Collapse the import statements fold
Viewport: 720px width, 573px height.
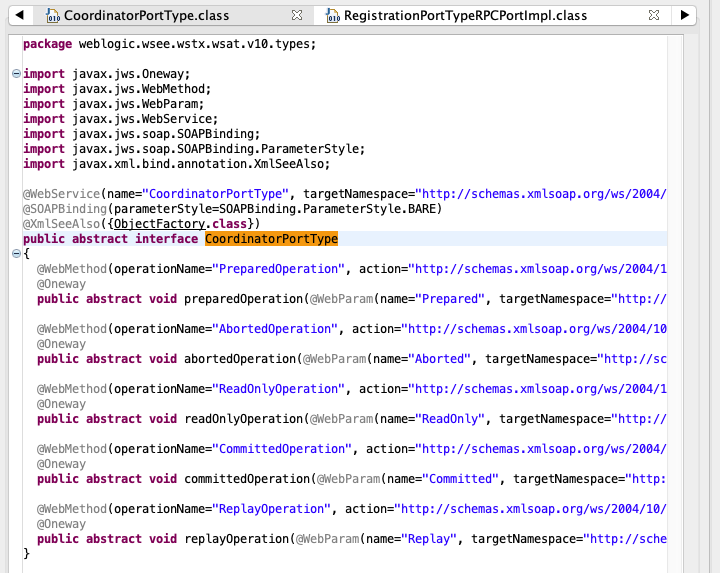[x=16, y=73]
